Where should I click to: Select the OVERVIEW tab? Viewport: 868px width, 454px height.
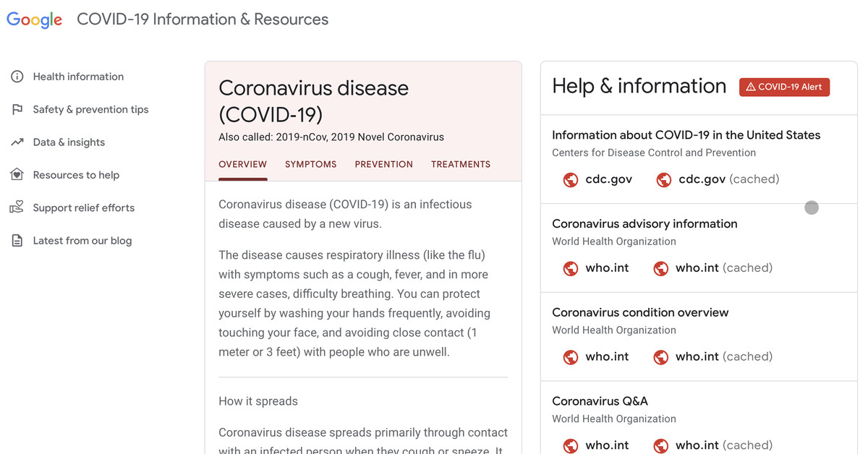coord(242,164)
